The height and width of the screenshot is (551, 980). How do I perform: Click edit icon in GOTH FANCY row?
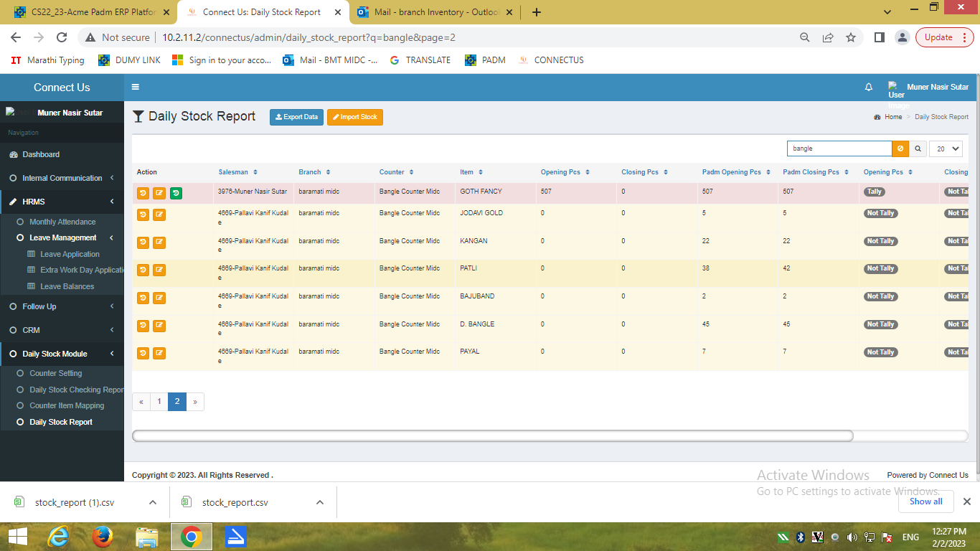click(159, 193)
